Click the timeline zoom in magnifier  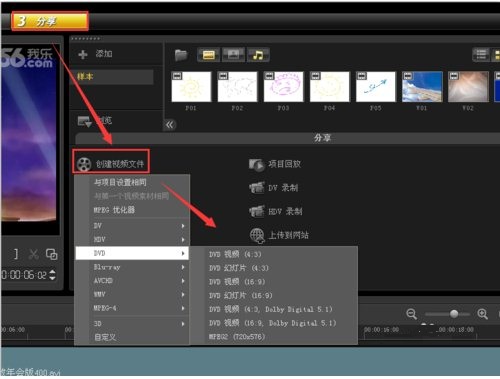click(483, 314)
